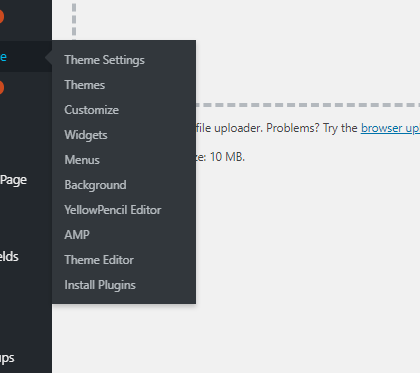Launch YellowPencil Editor from the submenu
Screen dimensions: 420x373
113,210
